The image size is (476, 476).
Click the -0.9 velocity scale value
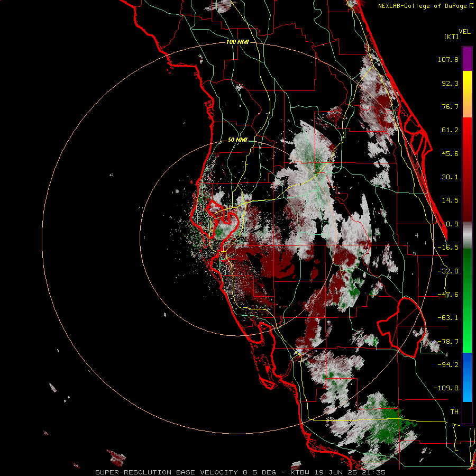[x=450, y=224]
